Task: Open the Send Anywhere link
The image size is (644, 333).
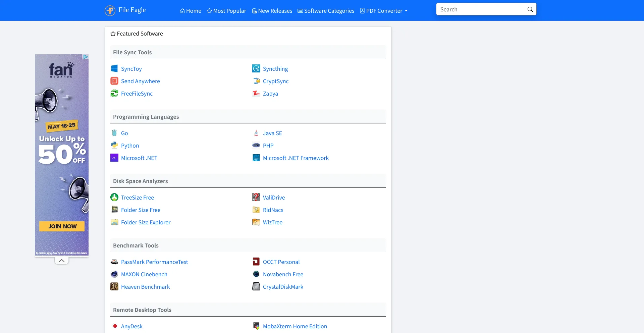Action: (x=141, y=81)
